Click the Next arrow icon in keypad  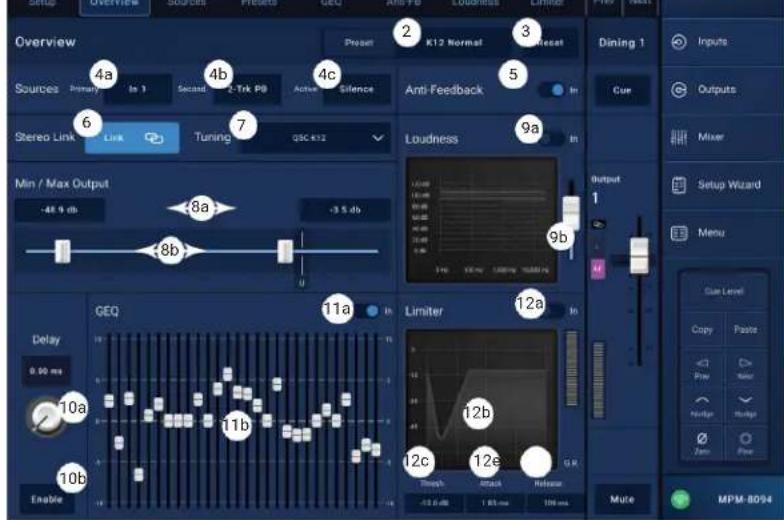click(745, 363)
